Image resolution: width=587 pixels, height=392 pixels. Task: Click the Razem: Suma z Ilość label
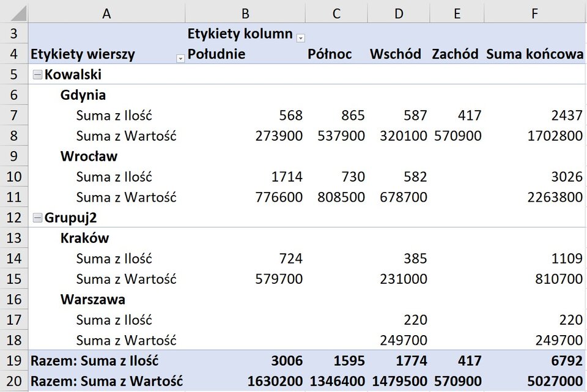pos(92,361)
